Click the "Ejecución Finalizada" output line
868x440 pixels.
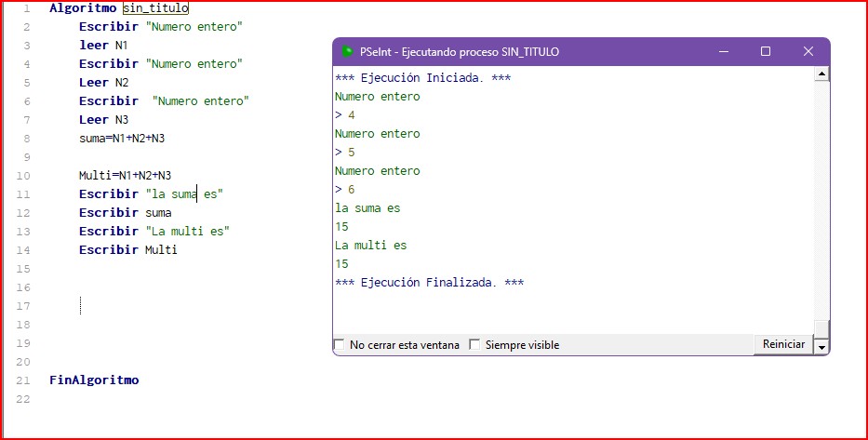[429, 283]
